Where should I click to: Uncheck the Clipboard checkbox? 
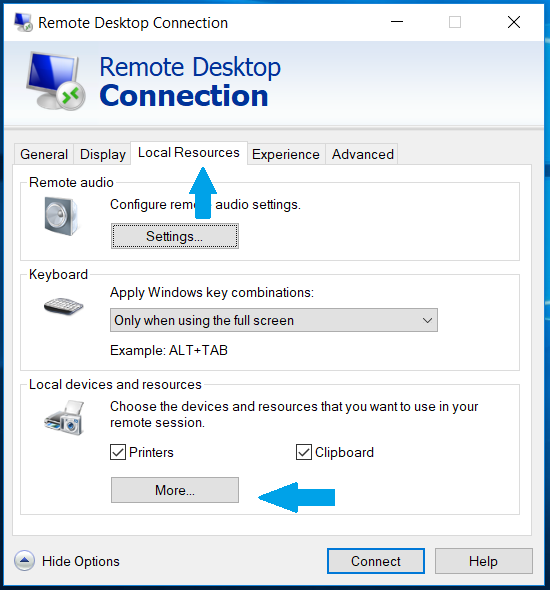304,452
